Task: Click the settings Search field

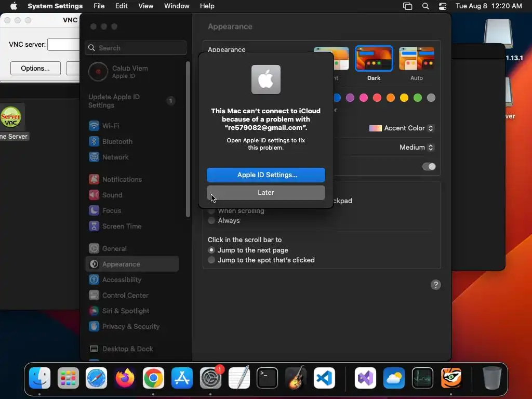Action: point(136,48)
